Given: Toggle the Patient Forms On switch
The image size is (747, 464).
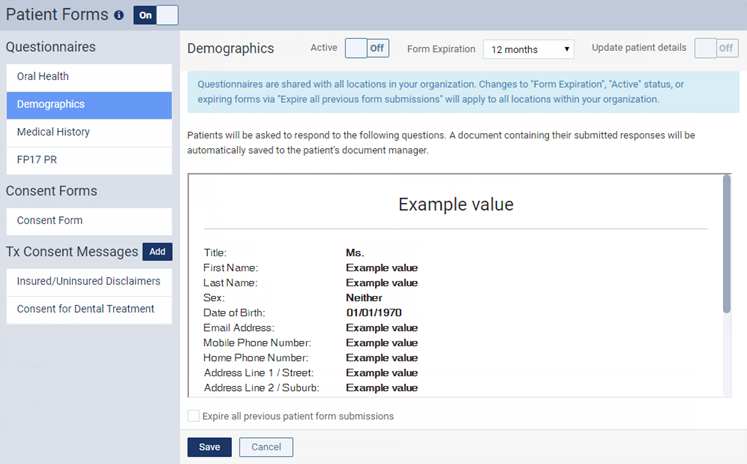Looking at the screenshot, I should [156, 15].
